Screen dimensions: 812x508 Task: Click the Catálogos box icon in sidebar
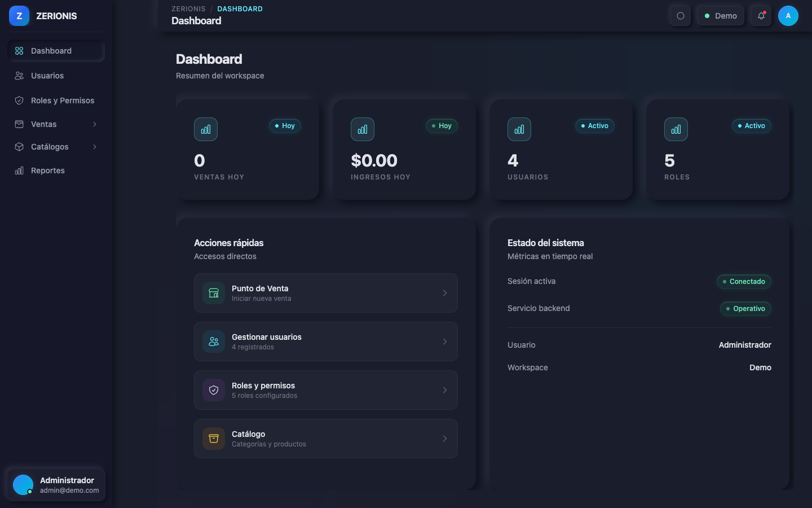pos(19,147)
